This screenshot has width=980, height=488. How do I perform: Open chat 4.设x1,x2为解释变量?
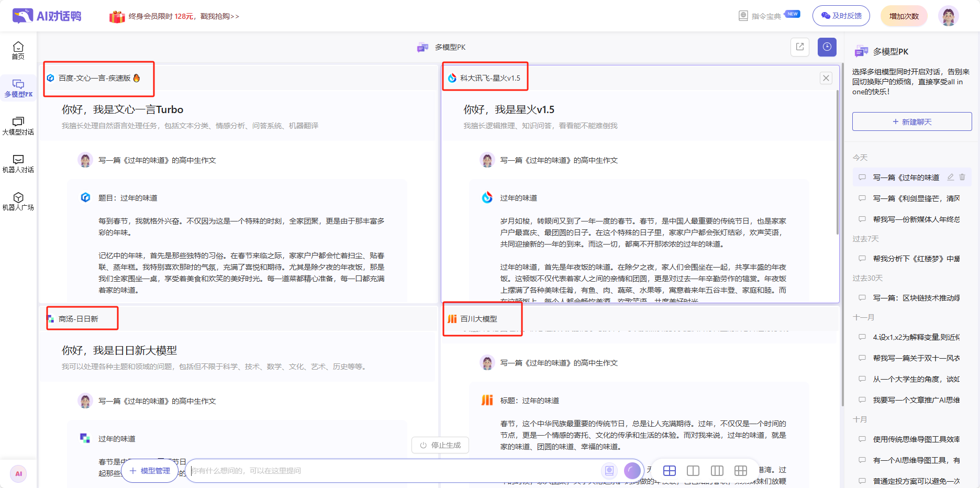[912, 337]
